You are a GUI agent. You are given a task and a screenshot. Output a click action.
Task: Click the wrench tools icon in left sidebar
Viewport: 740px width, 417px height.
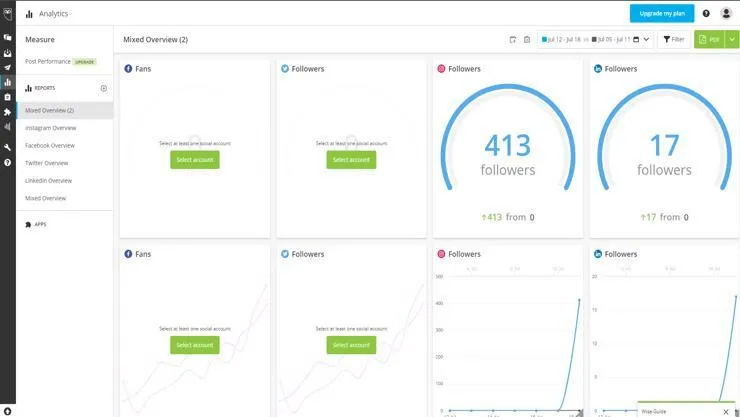pos(7,147)
